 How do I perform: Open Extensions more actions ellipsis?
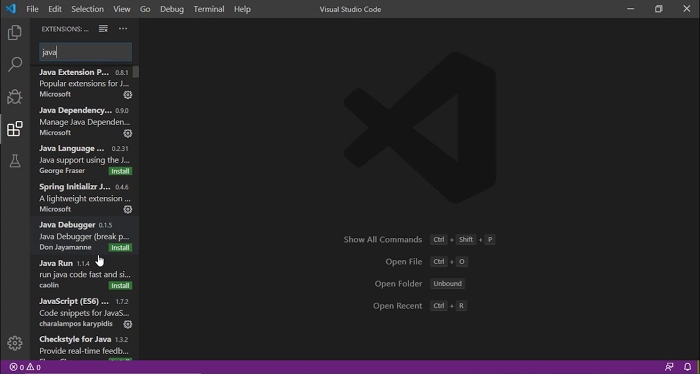[x=123, y=29]
